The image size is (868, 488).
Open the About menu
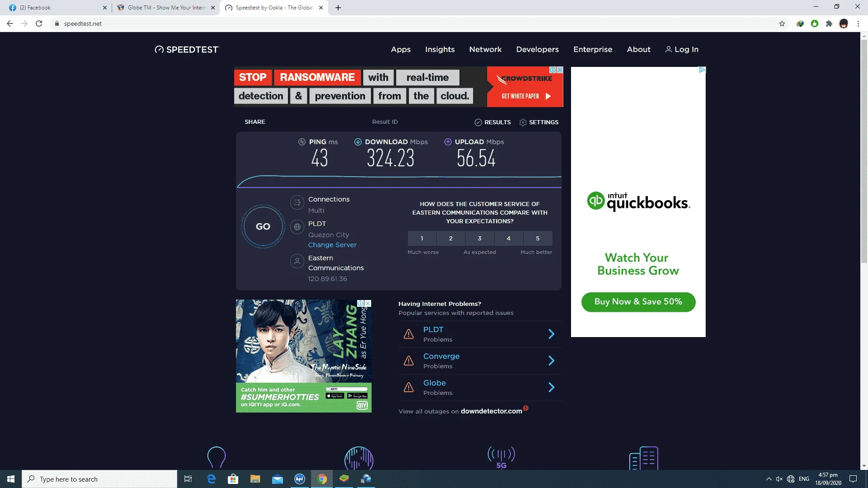[x=638, y=49]
